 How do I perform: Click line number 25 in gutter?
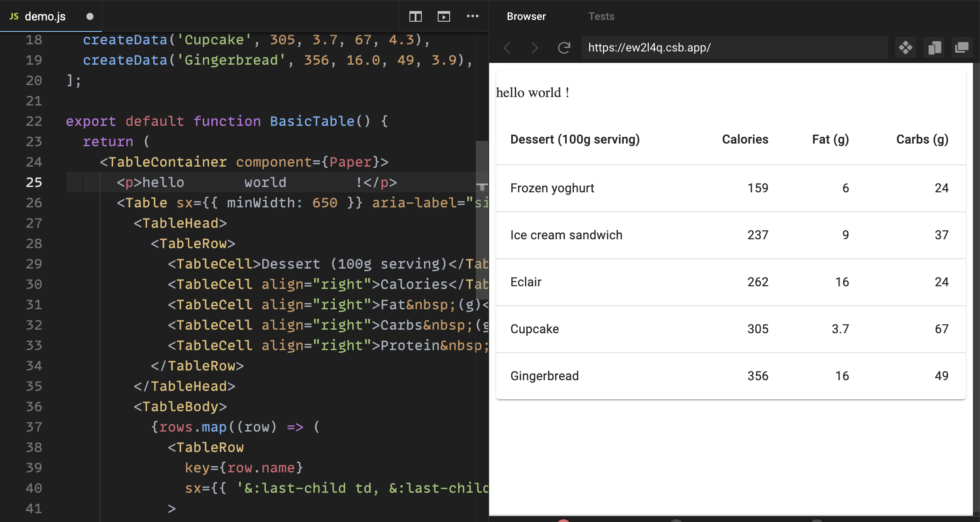pyautogui.click(x=34, y=182)
